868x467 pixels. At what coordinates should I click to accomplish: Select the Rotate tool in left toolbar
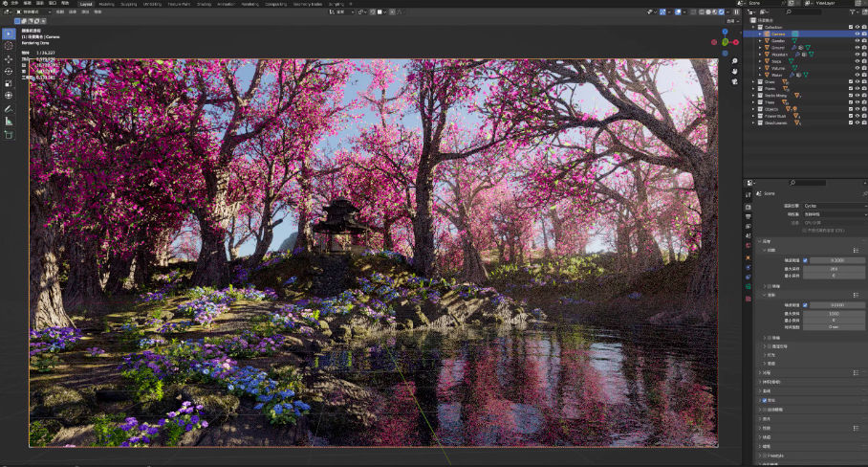click(x=9, y=71)
